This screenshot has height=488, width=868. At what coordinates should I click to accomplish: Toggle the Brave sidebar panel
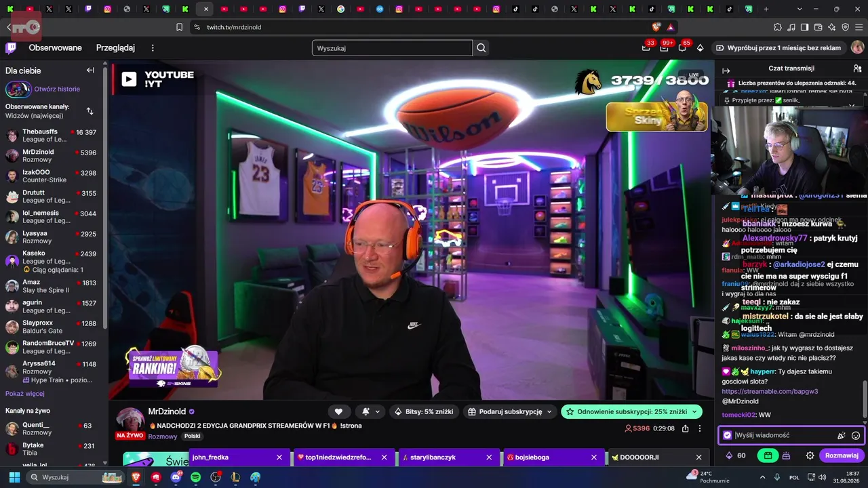pos(804,27)
